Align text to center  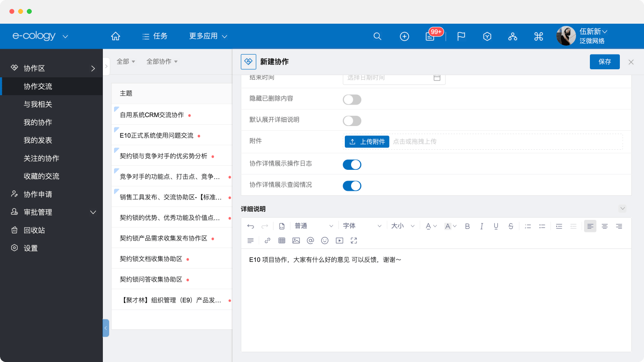click(605, 226)
